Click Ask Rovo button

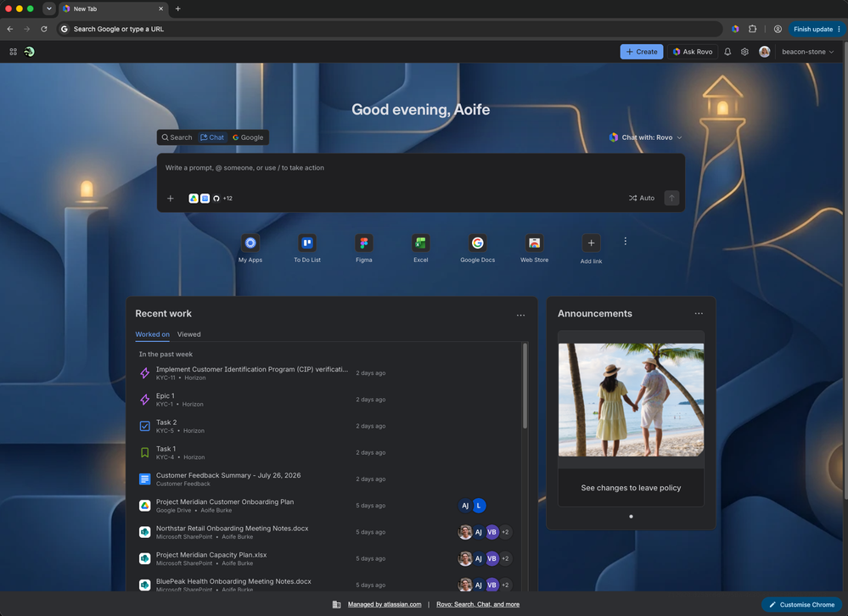[693, 52]
